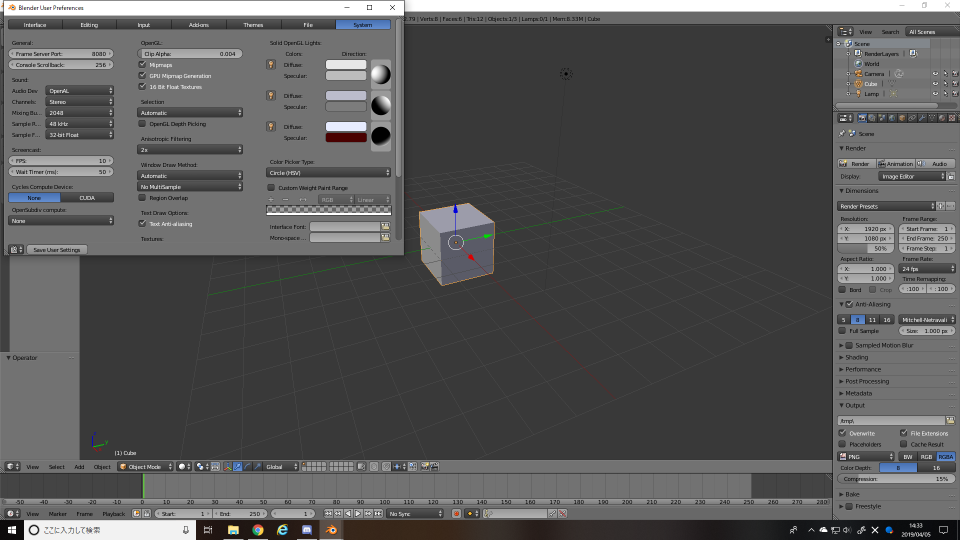Collapse the Anti-Aliasing panel
This screenshot has width=960, height=540.
tap(842, 304)
